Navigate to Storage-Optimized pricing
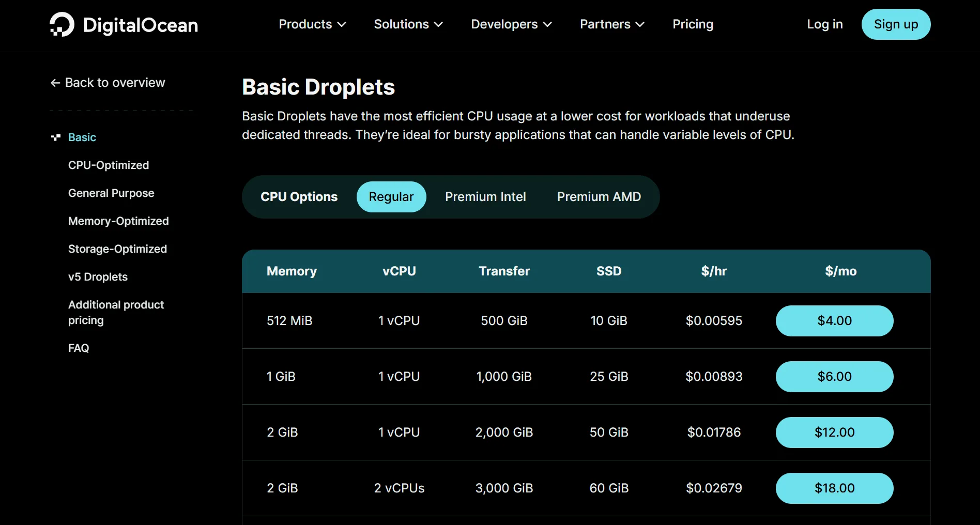Viewport: 980px width, 525px height. 117,249
